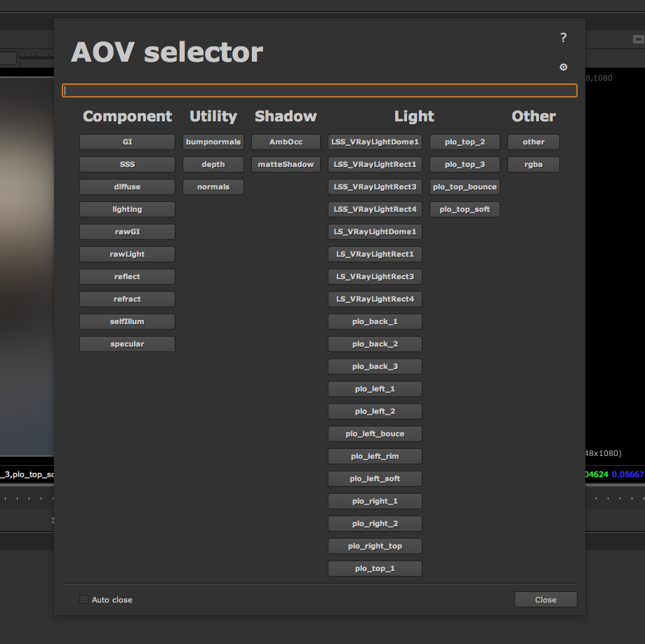This screenshot has width=645, height=644.
Task: Pick the rawLight component button
Action: pos(127,255)
